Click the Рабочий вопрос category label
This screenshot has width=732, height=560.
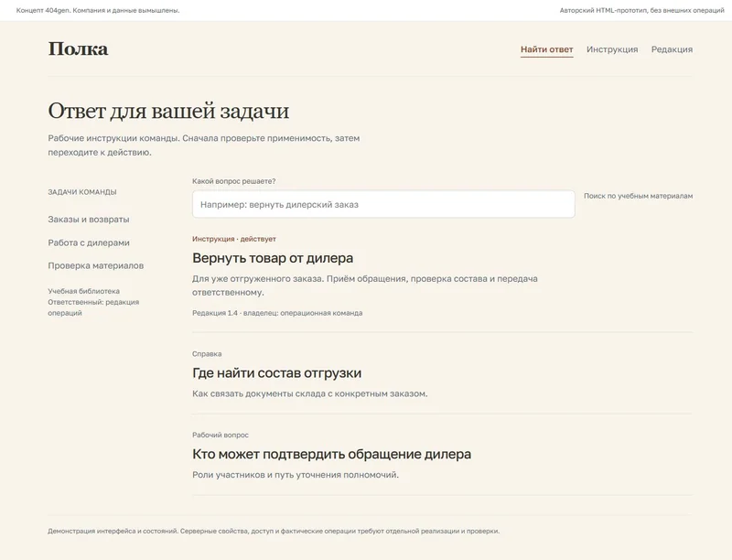point(221,435)
